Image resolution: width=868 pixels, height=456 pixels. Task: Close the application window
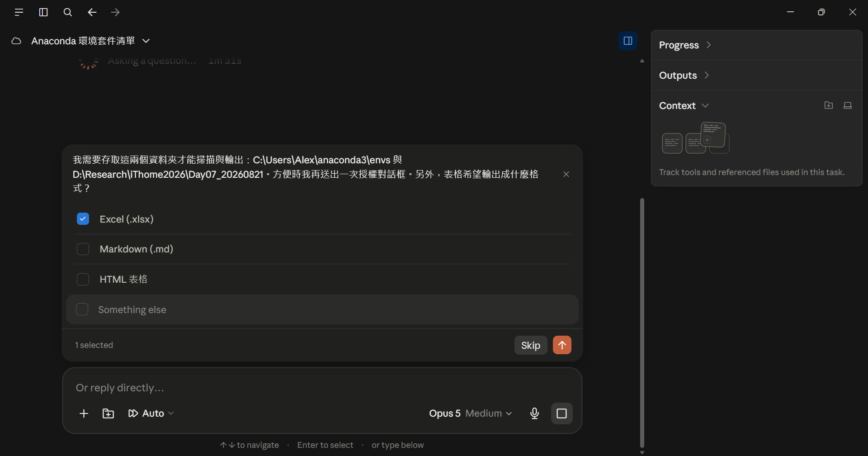tap(853, 12)
